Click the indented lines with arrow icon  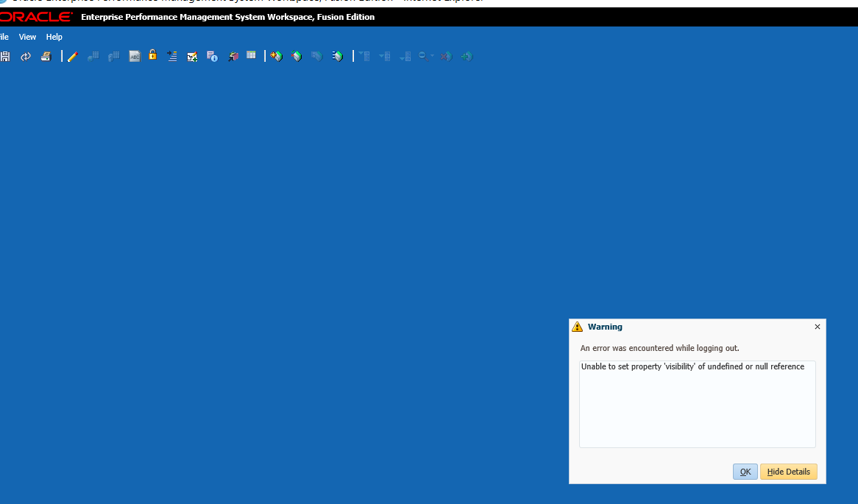171,57
